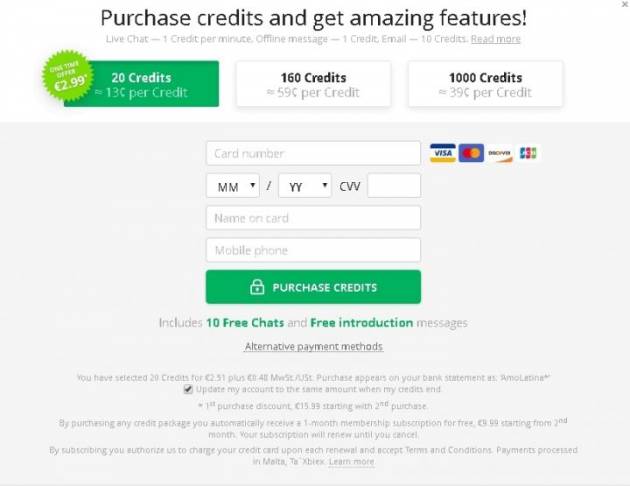The height and width of the screenshot is (486, 630).
Task: Click into the Mobile phone field
Action: pos(313,250)
